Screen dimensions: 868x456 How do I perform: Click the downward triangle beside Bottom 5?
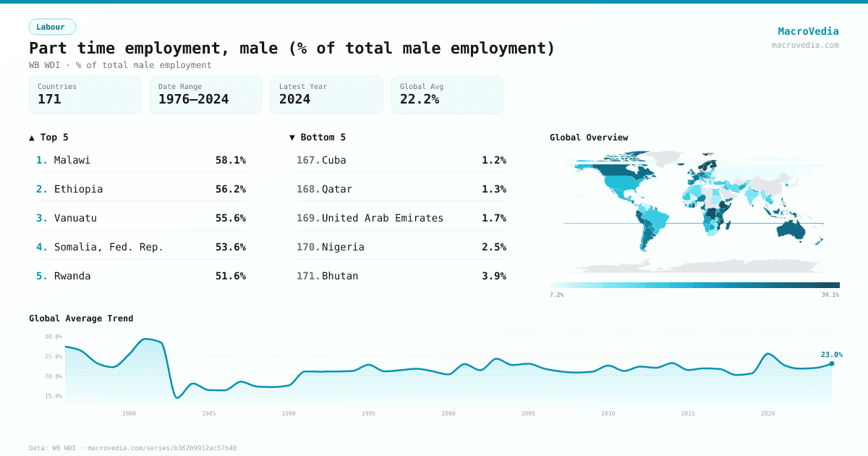(292, 137)
